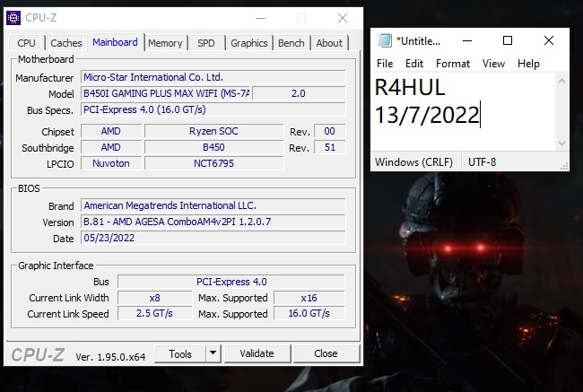This screenshot has width=583, height=392.
Task: Click the UTF-8 status bar entry
Action: (483, 162)
